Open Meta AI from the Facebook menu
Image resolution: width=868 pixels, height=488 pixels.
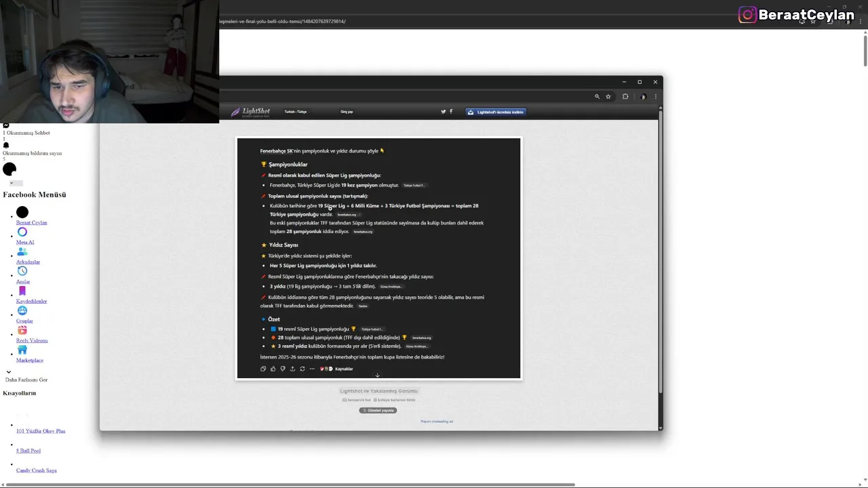(x=25, y=242)
